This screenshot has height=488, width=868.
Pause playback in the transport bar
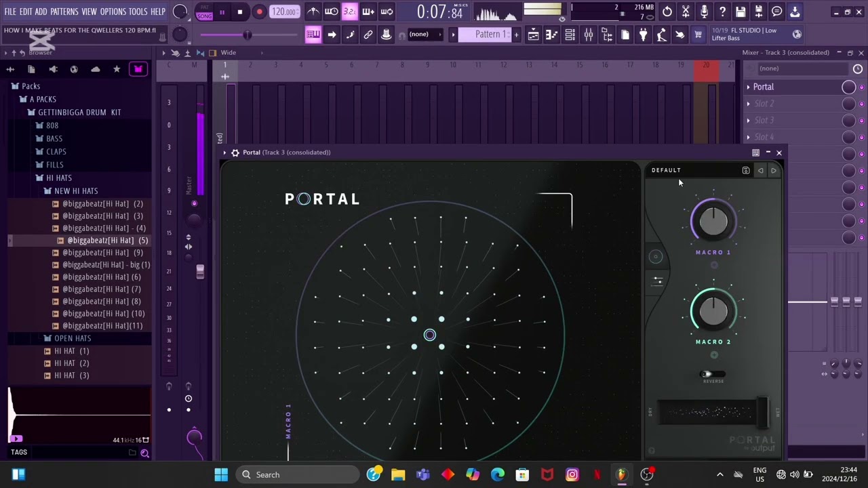222,12
